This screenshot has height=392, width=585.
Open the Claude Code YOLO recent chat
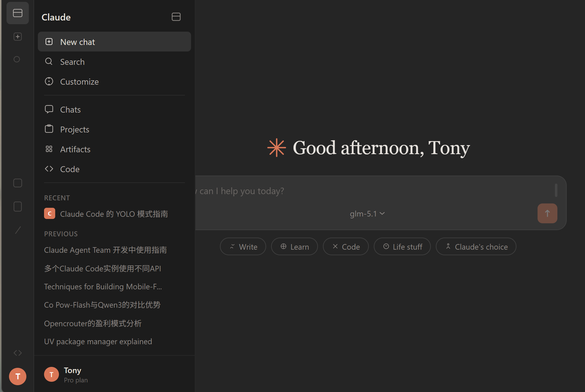tap(114, 214)
